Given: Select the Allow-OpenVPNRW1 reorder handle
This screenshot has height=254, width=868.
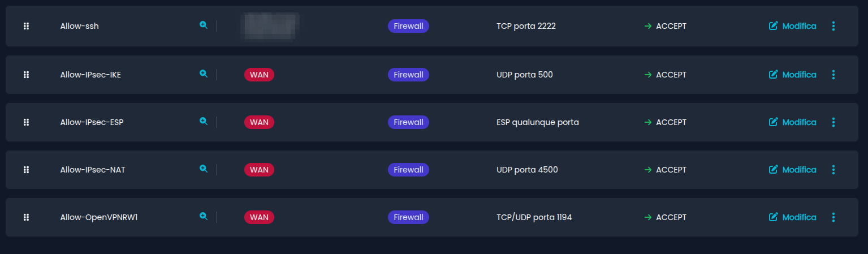Looking at the screenshot, I should coord(26,217).
